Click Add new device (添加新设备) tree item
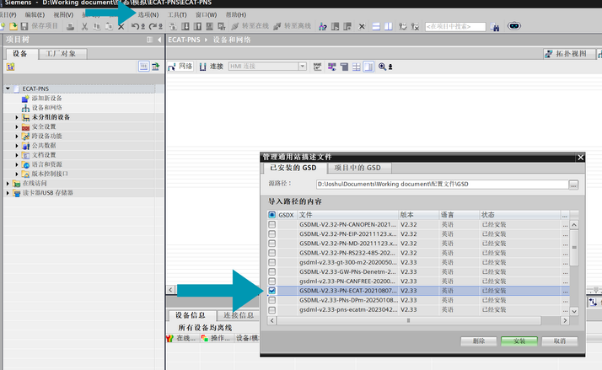Image resolution: width=602 pixels, height=370 pixels. click(46, 98)
